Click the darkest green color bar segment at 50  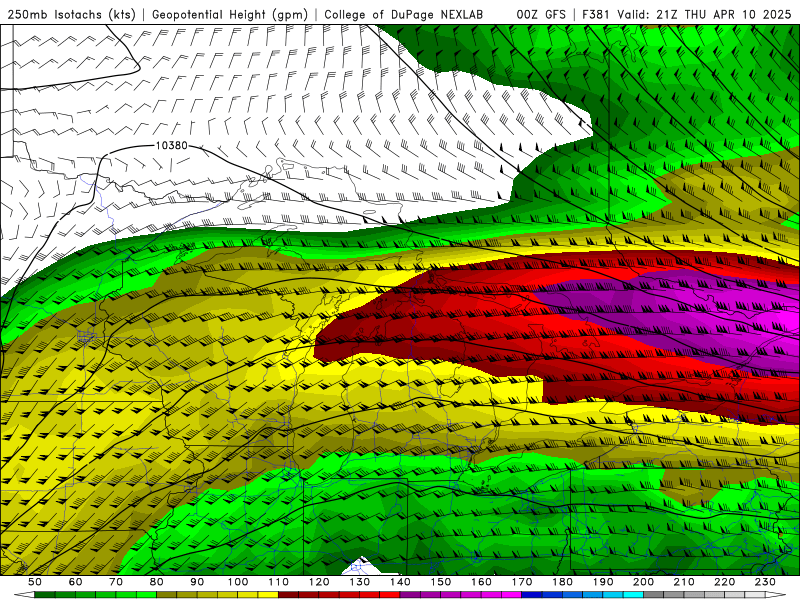[x=45, y=595]
